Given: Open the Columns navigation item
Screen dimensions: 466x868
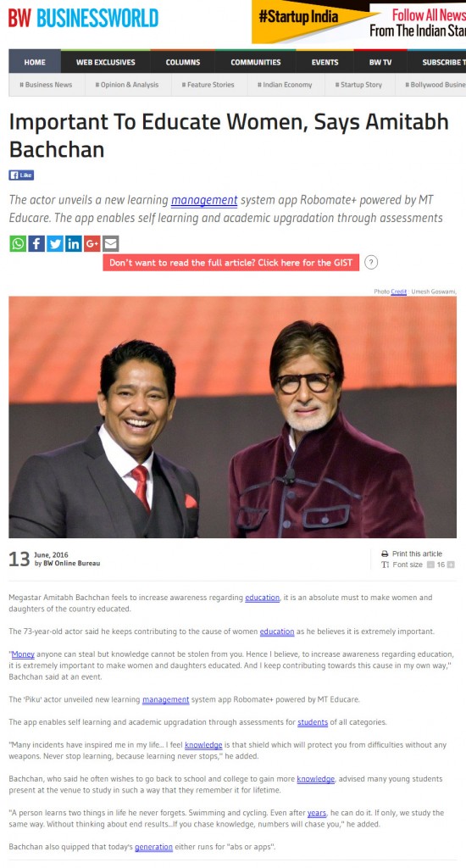Looking at the screenshot, I should (183, 62).
